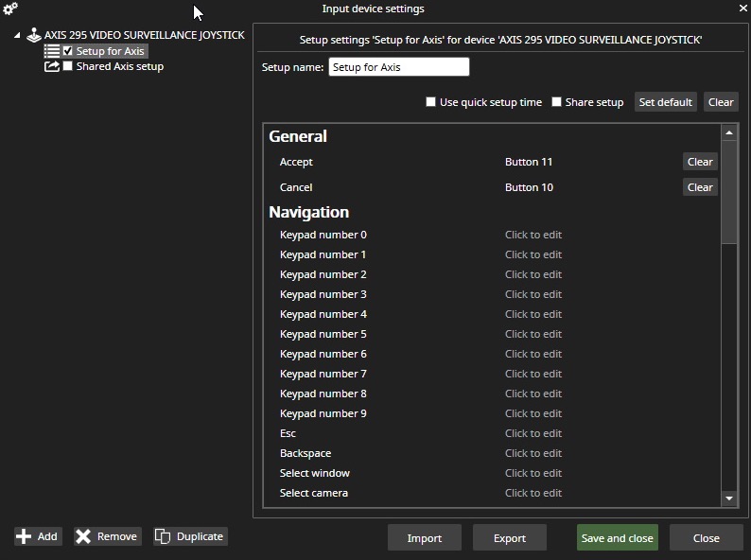This screenshot has height=560, width=751.
Task: Click Save and close
Action: click(x=617, y=538)
